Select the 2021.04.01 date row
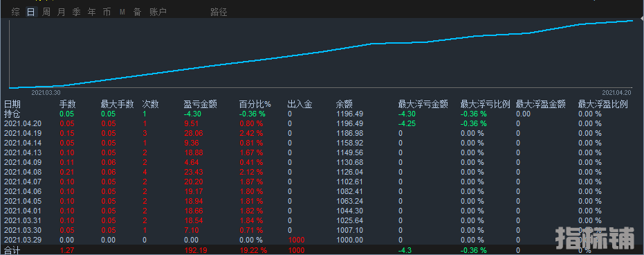The image size is (644, 255). [x=322, y=211]
